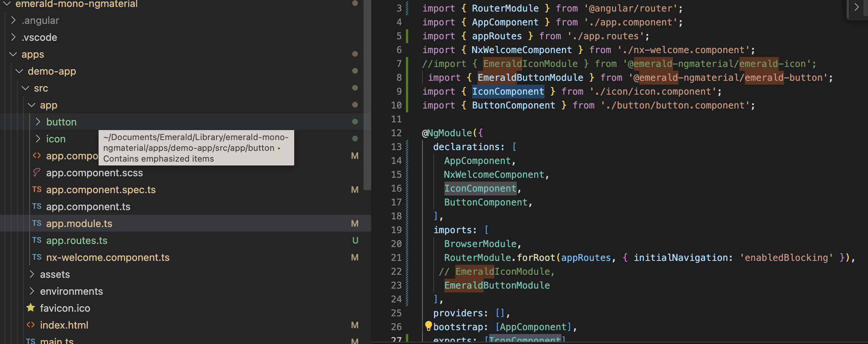Viewport: 868px width, 344px height.
Task: Click the M git status of index.html
Action: [355, 325]
